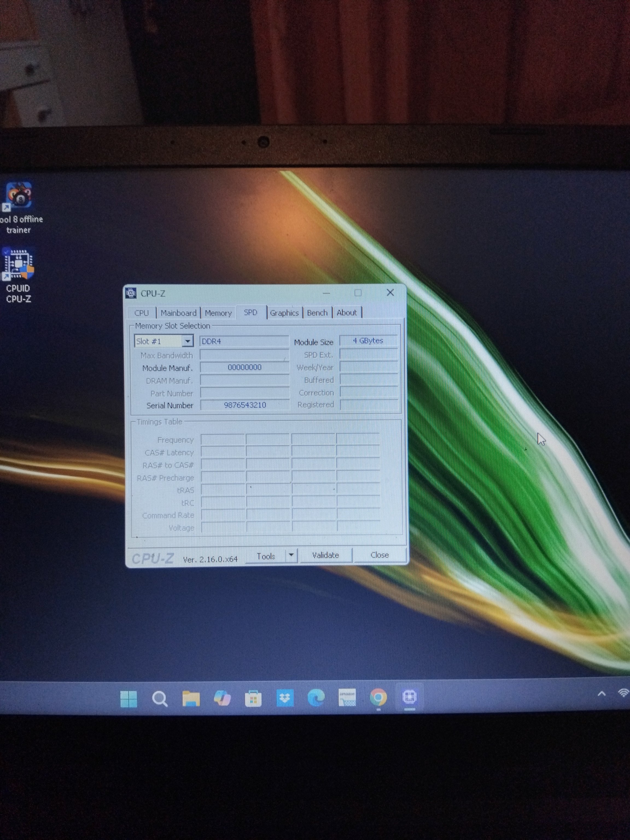Switch to the Memory tab
Screen dimensions: 630x840
point(218,313)
